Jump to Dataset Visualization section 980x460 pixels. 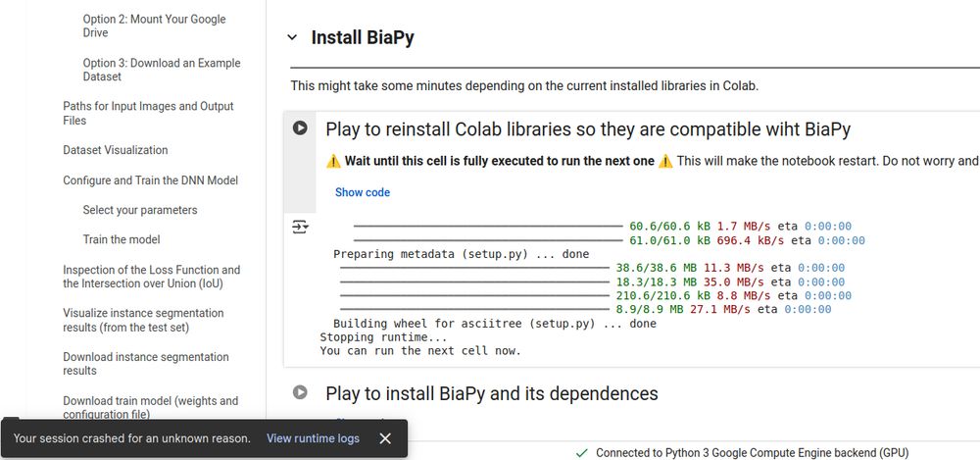(116, 150)
